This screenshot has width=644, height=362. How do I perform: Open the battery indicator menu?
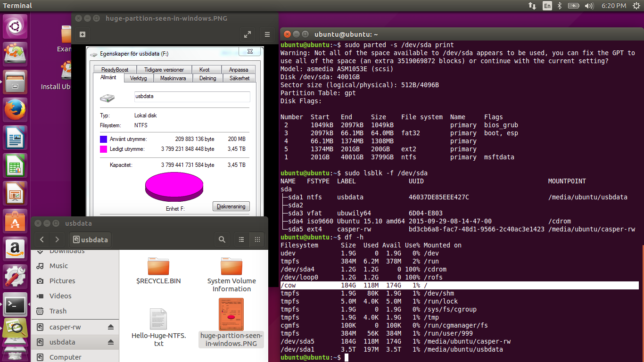(x=573, y=6)
